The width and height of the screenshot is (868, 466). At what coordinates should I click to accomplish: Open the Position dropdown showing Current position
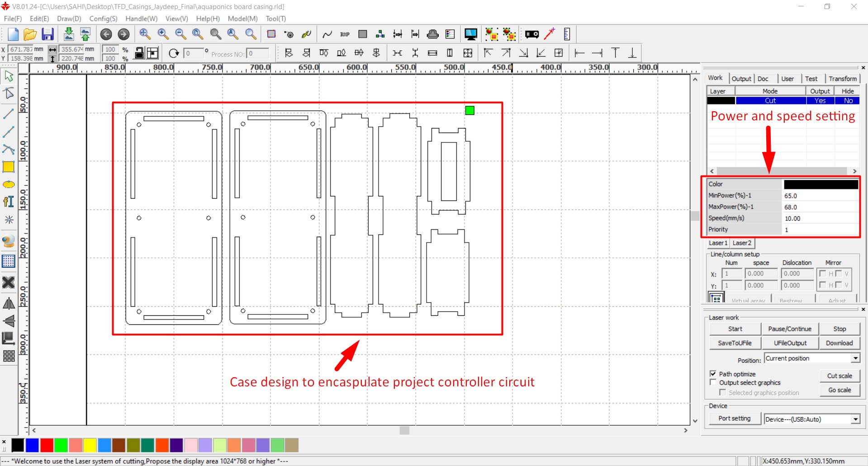pos(855,358)
